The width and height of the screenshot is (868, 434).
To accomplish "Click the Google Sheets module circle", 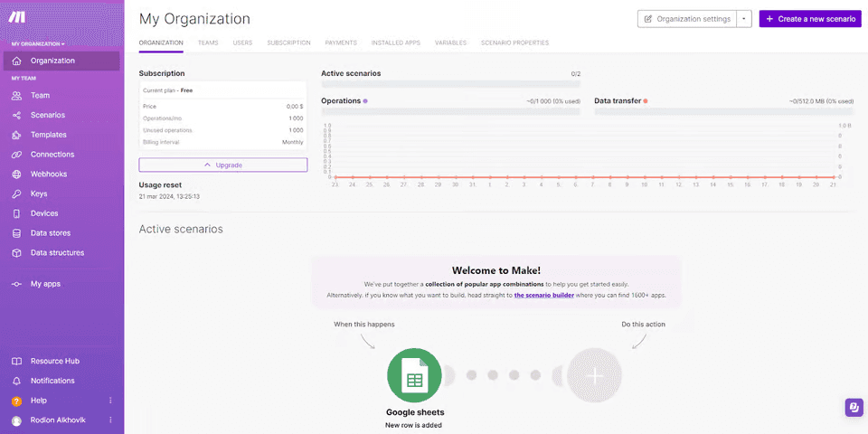I will (414, 375).
